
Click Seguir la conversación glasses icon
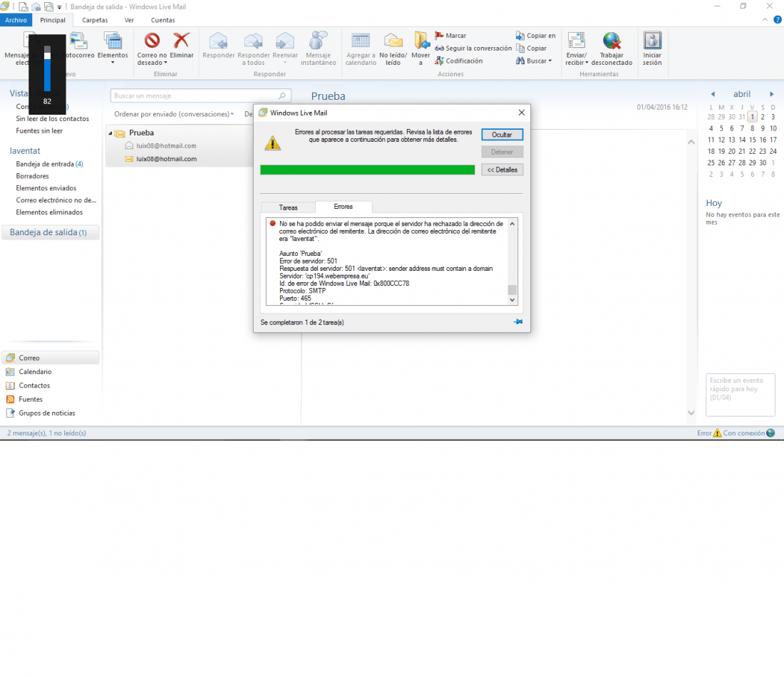click(x=439, y=48)
